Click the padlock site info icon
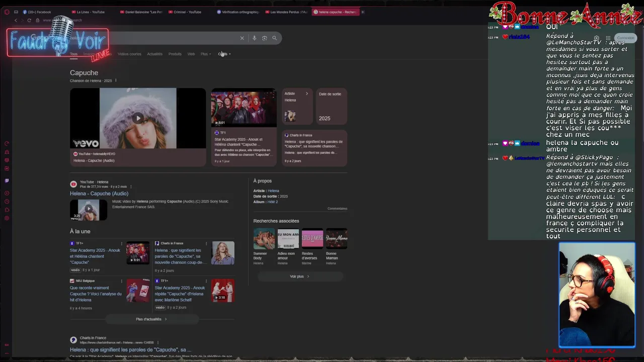644x362 pixels. 38,20
